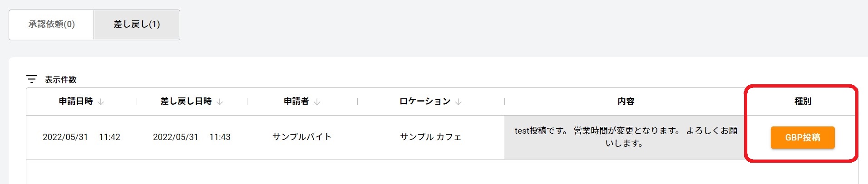The image size is (868, 184).
Task: Click the 種別 column header
Action: coord(803,102)
